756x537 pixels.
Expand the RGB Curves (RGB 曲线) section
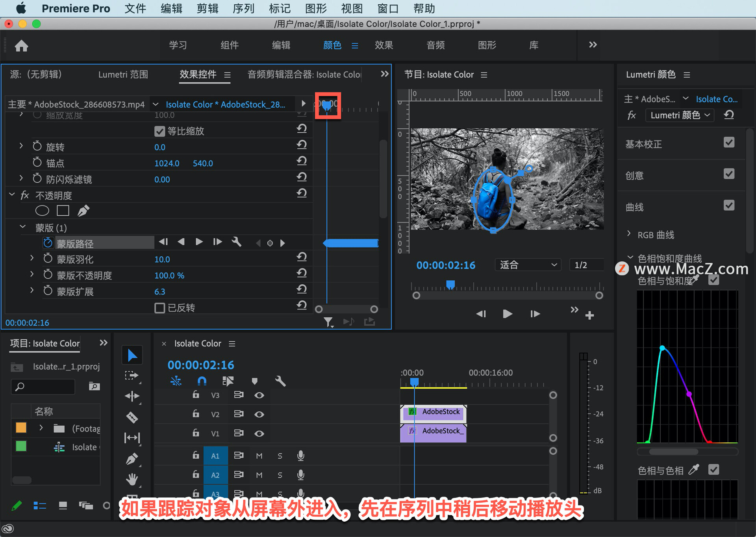[629, 233]
